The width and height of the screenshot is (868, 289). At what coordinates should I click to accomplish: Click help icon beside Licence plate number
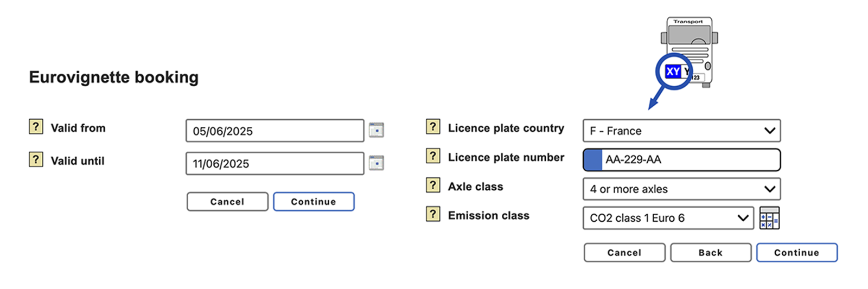433,156
